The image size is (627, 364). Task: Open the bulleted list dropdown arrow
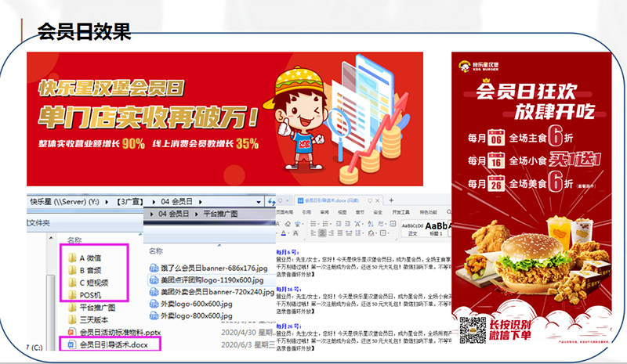coord(319,224)
